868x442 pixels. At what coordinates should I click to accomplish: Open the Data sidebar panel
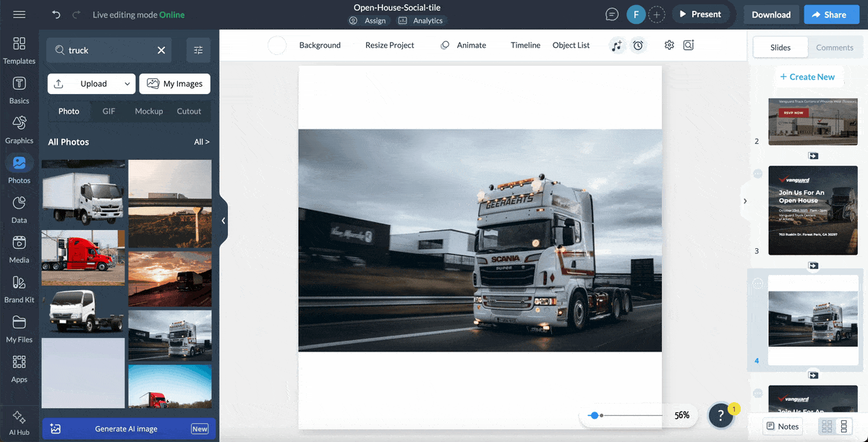[20, 210]
